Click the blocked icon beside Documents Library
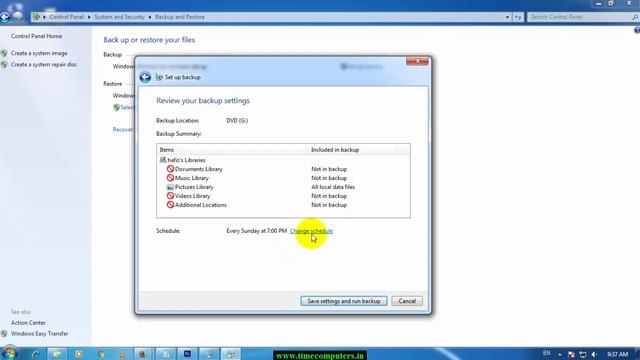The width and height of the screenshot is (640, 360). [170, 169]
